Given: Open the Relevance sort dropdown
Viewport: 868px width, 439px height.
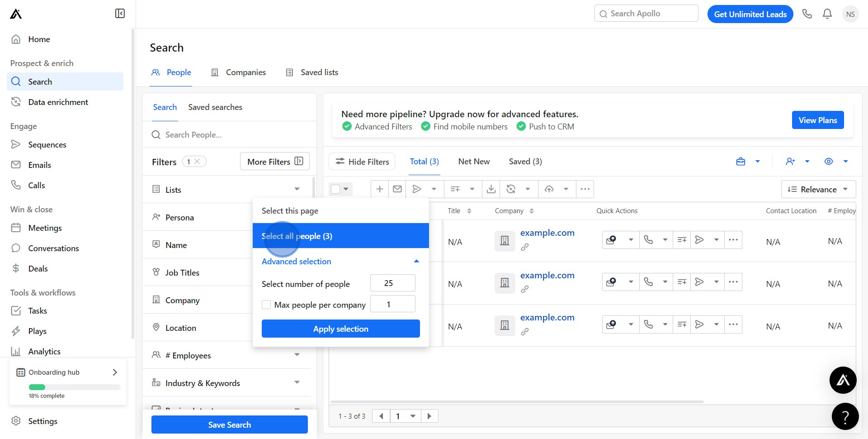Looking at the screenshot, I should coord(818,189).
